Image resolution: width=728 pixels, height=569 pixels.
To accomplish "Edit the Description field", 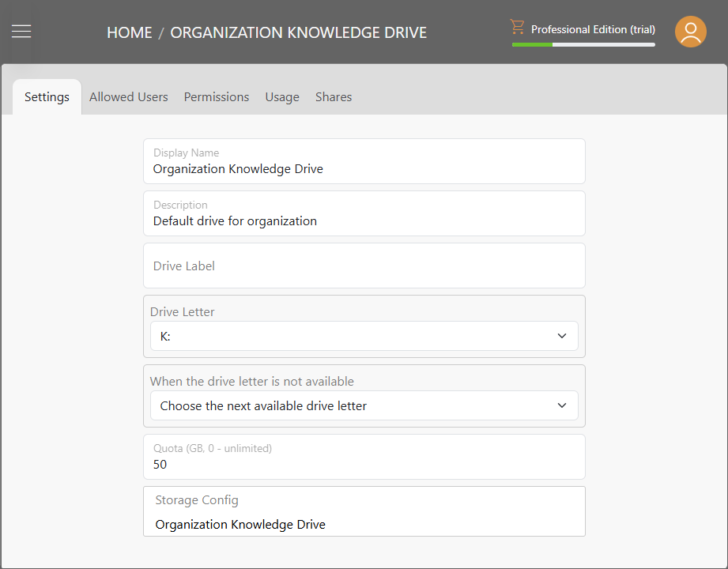I will pyautogui.click(x=364, y=213).
